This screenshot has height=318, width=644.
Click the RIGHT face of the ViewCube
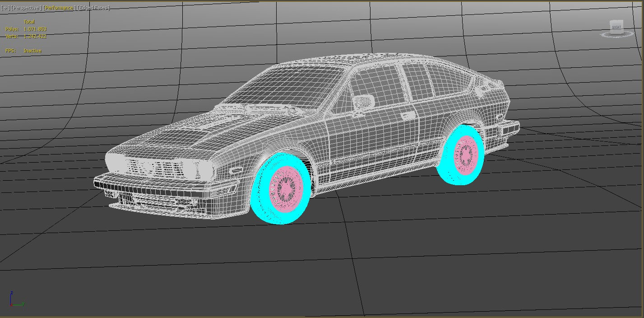pos(616,27)
